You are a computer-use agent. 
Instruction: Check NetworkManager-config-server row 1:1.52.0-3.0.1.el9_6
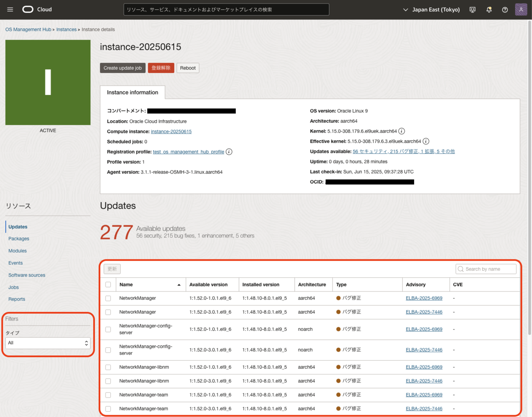pos(108,350)
